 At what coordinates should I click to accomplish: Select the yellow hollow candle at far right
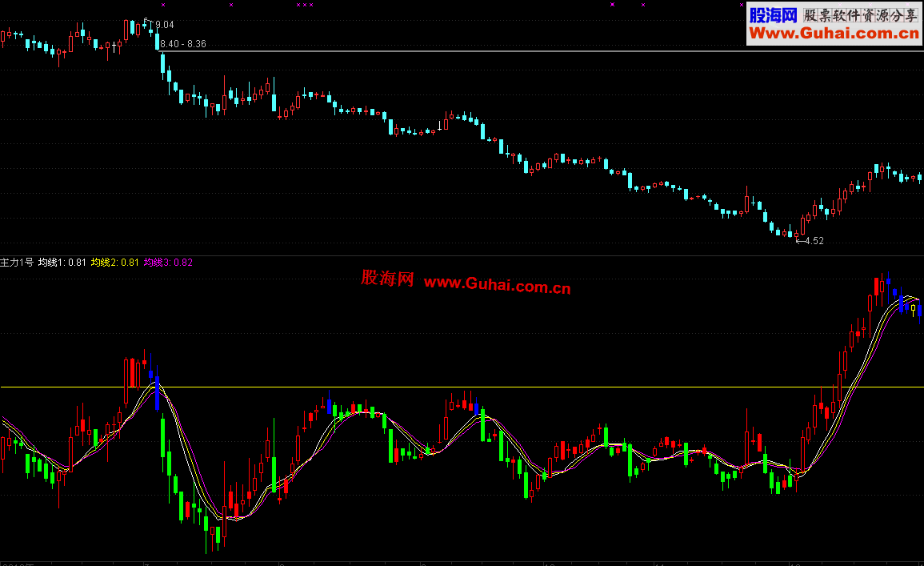(914, 310)
